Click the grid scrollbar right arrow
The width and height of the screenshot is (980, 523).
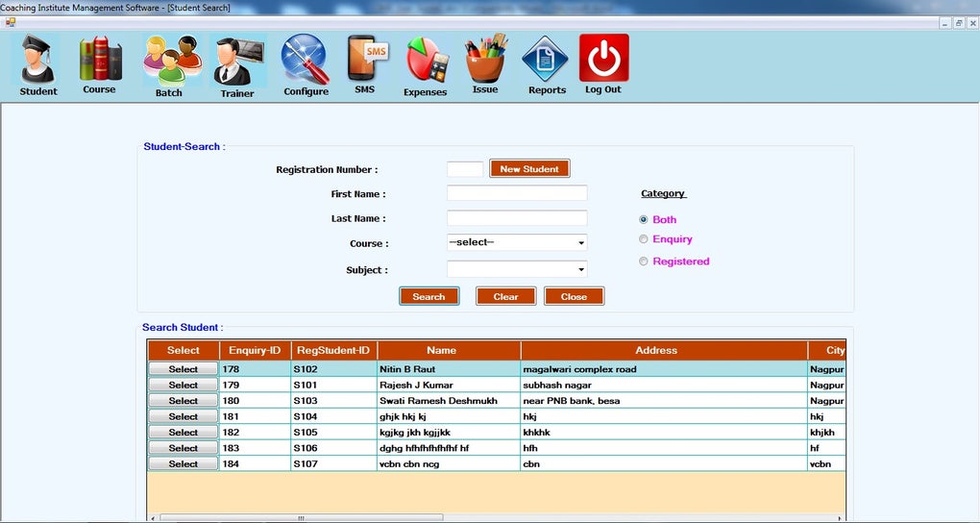tap(841, 518)
